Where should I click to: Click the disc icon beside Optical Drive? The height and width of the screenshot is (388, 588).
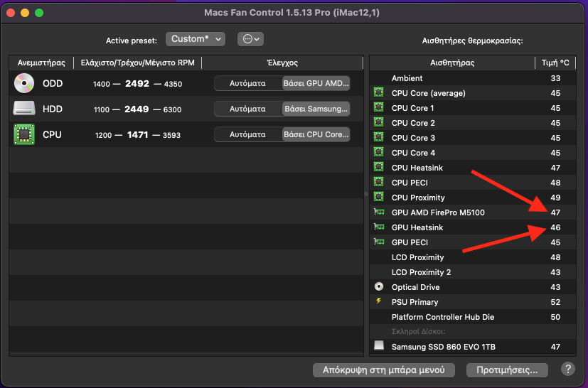click(x=379, y=287)
